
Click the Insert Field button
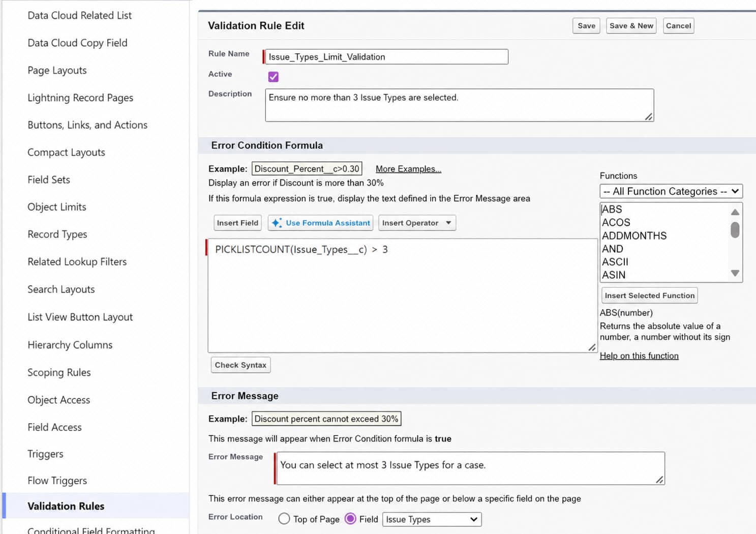coord(237,223)
